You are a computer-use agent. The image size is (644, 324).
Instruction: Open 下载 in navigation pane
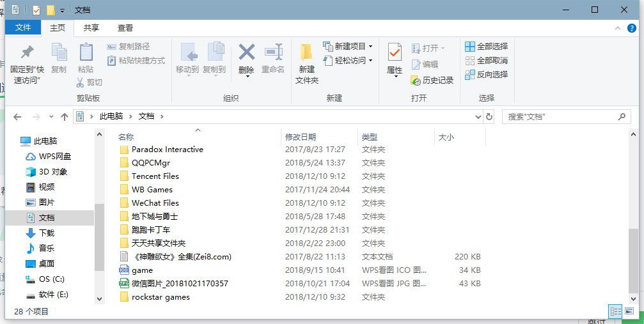47,233
